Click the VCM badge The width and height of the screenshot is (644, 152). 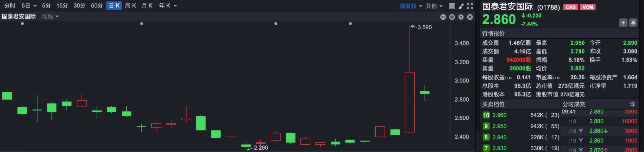click(x=588, y=7)
